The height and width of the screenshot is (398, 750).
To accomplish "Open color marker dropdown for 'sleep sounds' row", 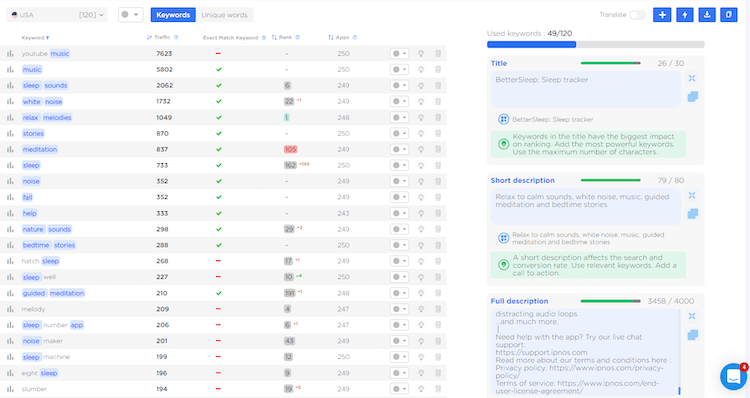I will (399, 86).
